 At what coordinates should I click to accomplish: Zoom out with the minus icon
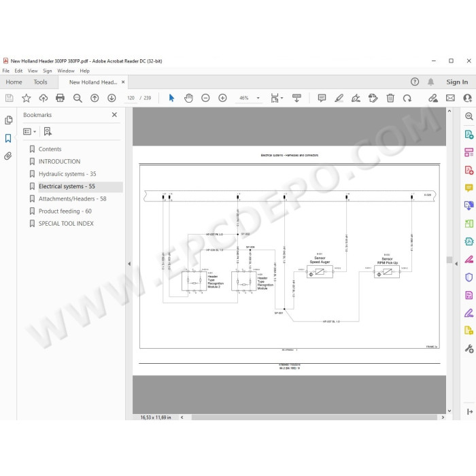click(x=205, y=98)
